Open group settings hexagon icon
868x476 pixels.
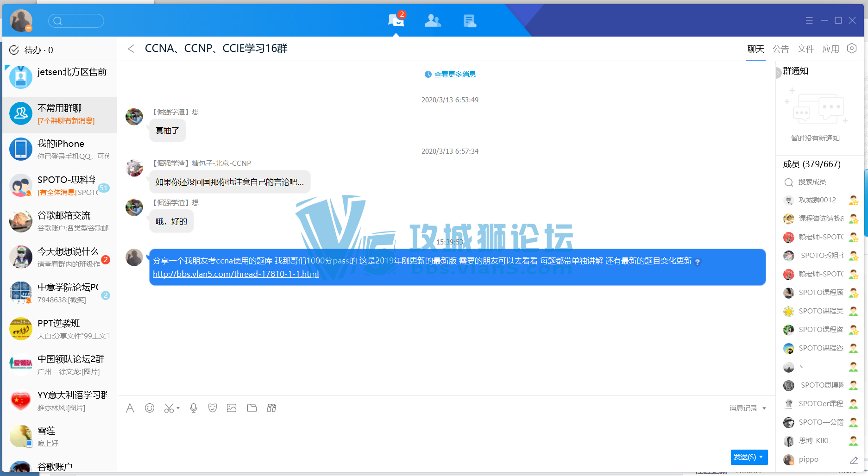[x=851, y=49]
